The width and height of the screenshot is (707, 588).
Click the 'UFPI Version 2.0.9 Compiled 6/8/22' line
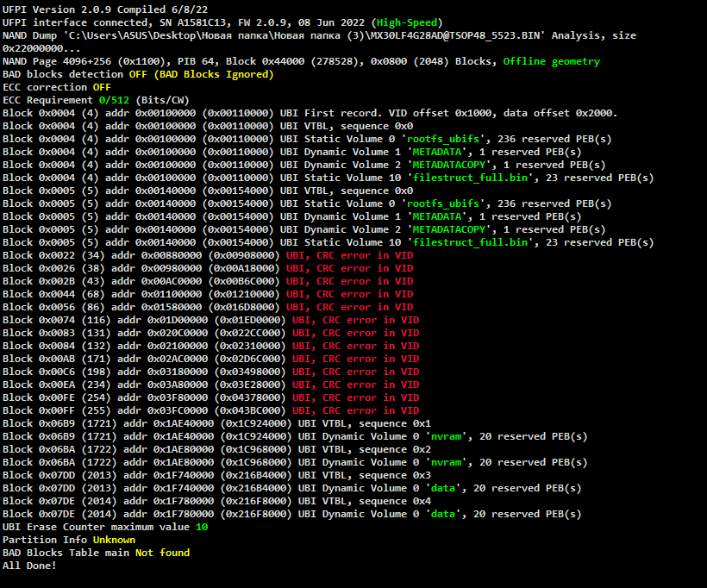[105, 9]
